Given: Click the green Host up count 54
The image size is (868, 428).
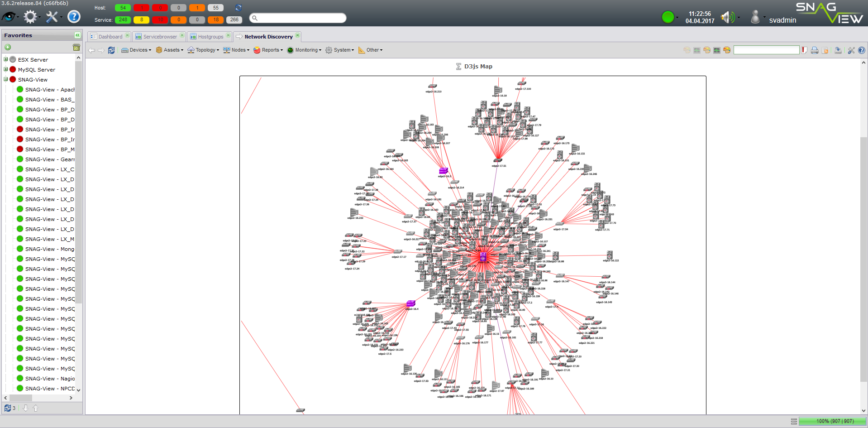Looking at the screenshot, I should pos(123,8).
